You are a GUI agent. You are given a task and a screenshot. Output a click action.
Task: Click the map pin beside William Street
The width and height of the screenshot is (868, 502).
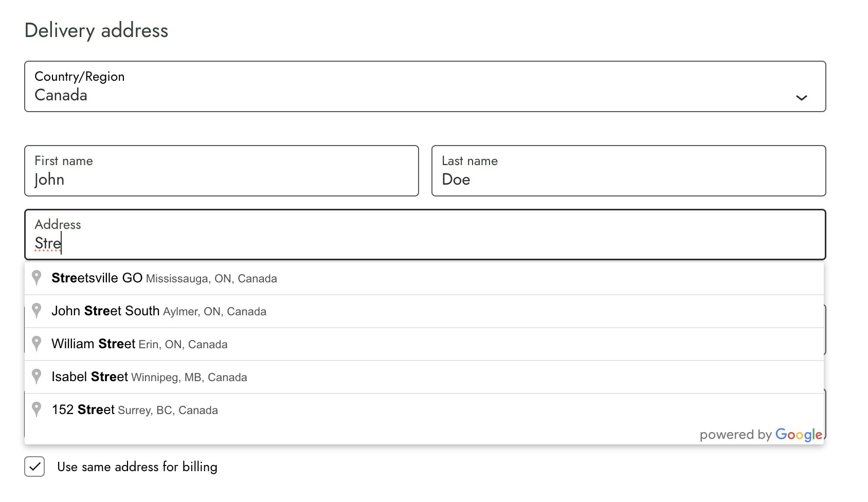click(x=37, y=344)
